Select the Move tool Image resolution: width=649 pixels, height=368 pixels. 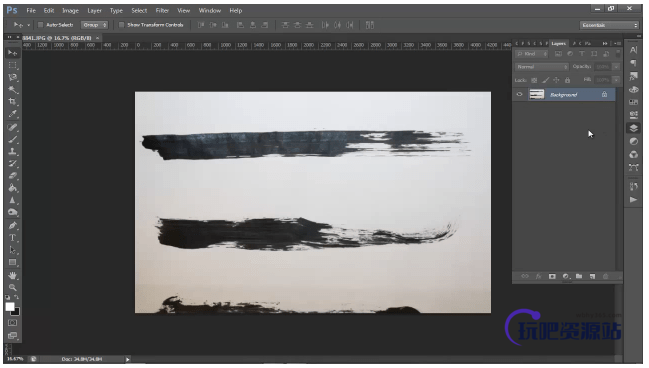12,53
